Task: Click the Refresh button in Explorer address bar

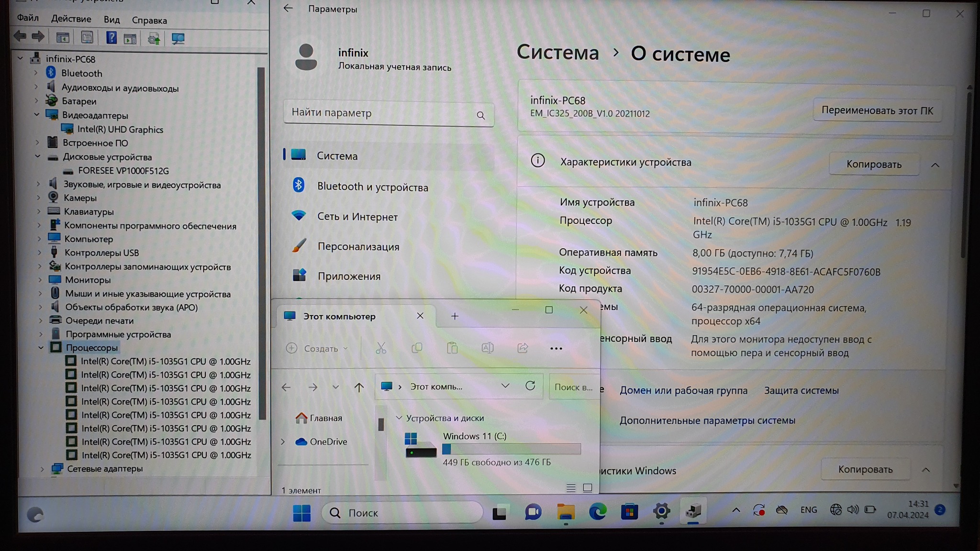Action: (x=530, y=386)
